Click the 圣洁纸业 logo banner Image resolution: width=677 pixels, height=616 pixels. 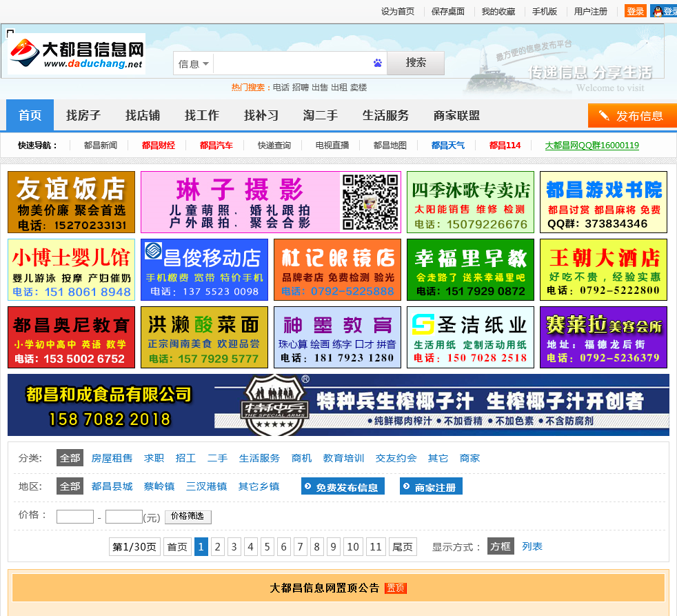pos(469,338)
